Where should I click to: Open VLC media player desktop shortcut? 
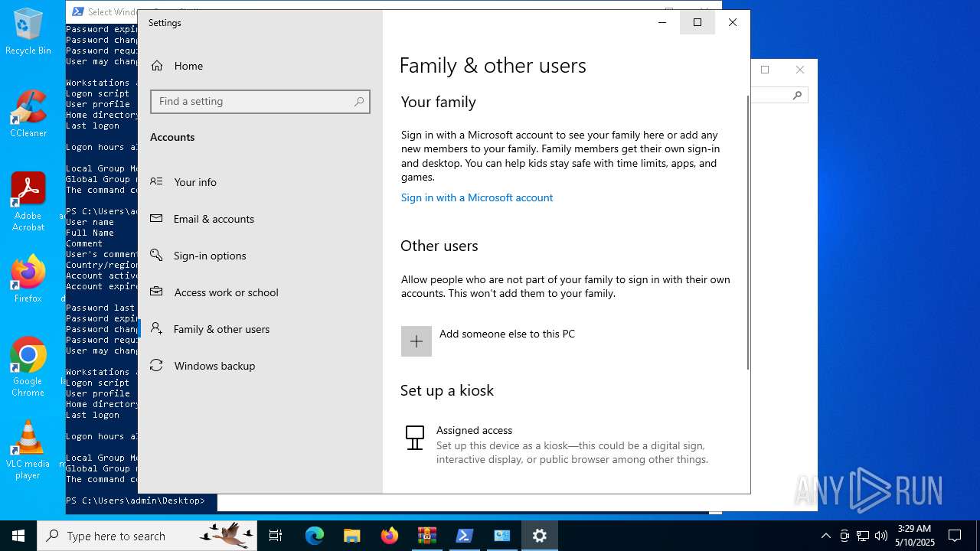[28, 450]
